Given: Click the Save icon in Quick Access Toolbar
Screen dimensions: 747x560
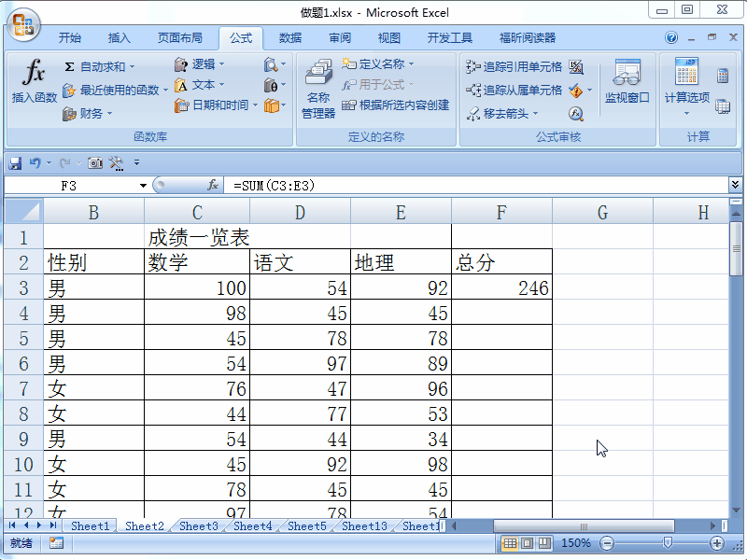Looking at the screenshot, I should tap(14, 162).
